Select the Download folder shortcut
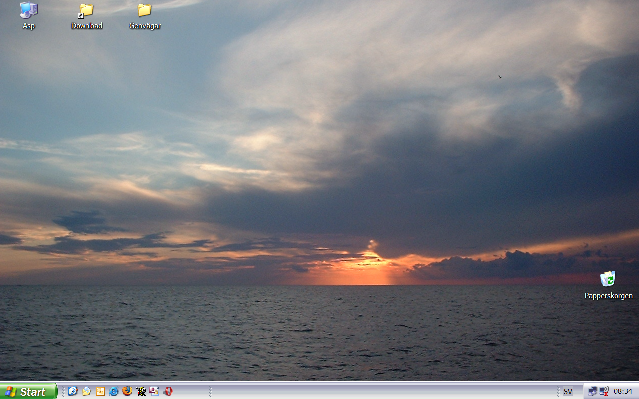Viewport: 639px width, 399px height. click(86, 15)
